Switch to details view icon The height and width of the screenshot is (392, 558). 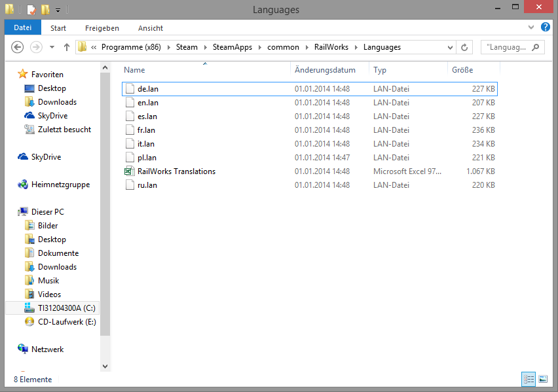529,379
